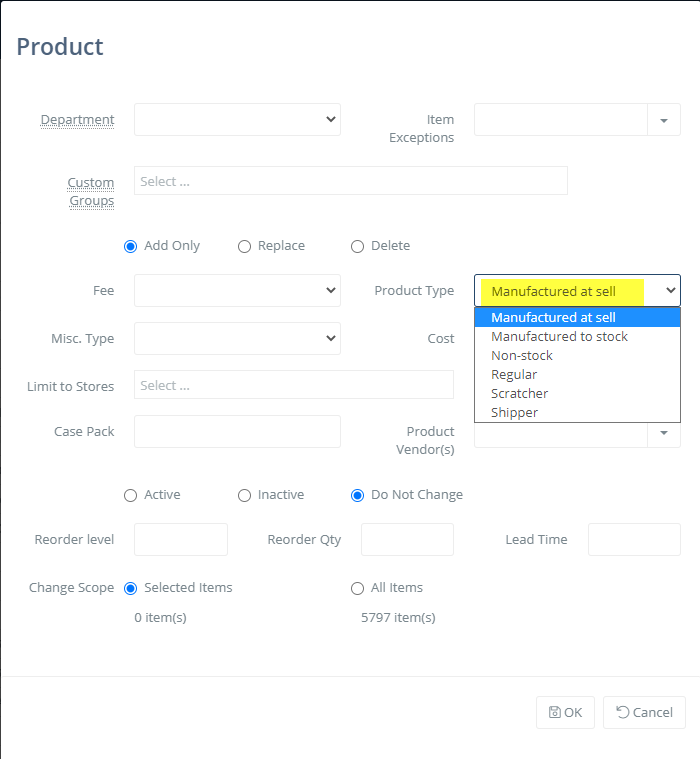700x759 pixels.
Task: Click the Cost label
Action: pos(441,338)
